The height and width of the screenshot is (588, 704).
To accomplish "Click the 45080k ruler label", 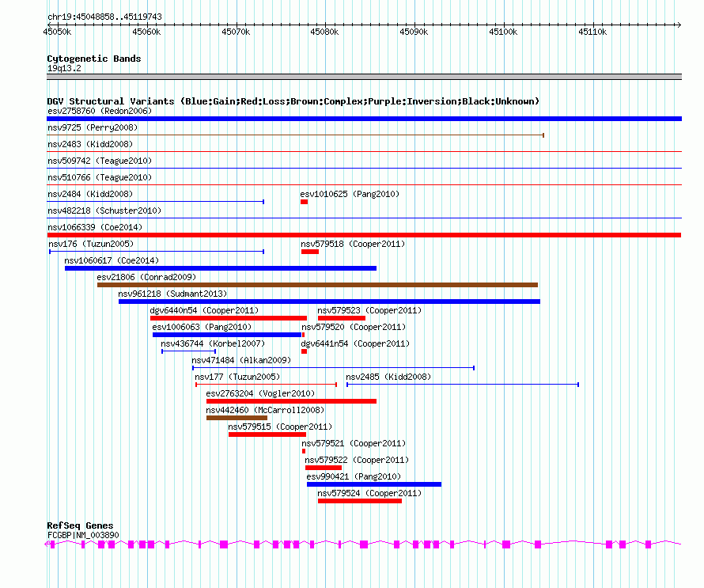I will (x=324, y=32).
